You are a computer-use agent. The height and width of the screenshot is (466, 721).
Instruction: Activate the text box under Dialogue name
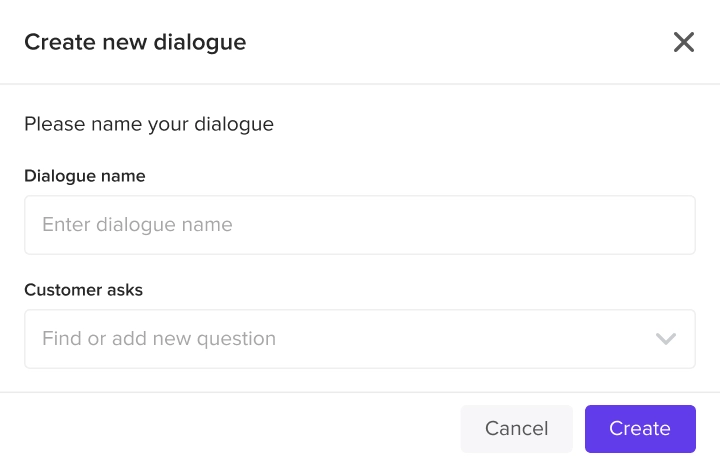[360, 225]
